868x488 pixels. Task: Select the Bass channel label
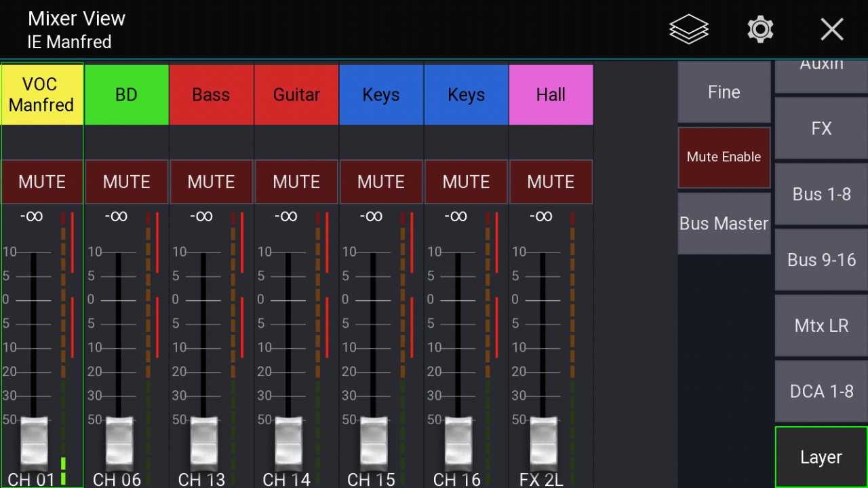coord(211,95)
